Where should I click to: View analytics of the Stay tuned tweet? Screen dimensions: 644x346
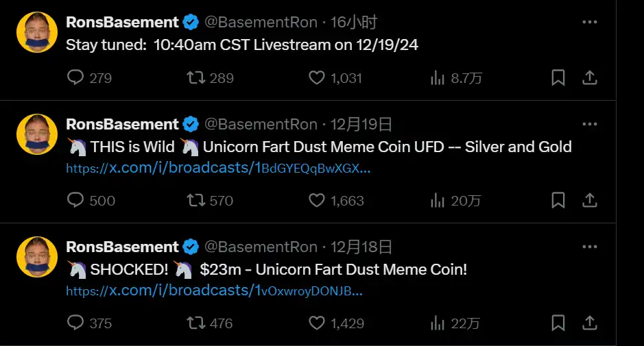click(437, 78)
